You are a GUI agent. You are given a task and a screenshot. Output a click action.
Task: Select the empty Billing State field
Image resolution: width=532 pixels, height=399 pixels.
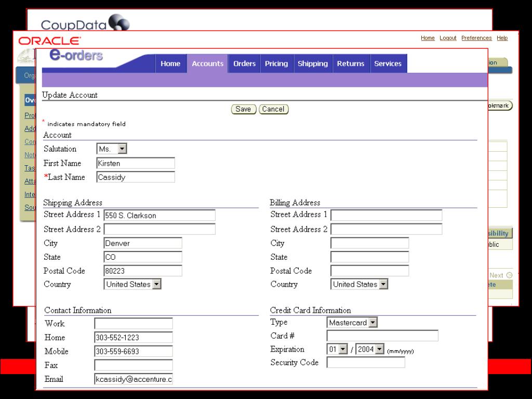(x=370, y=257)
